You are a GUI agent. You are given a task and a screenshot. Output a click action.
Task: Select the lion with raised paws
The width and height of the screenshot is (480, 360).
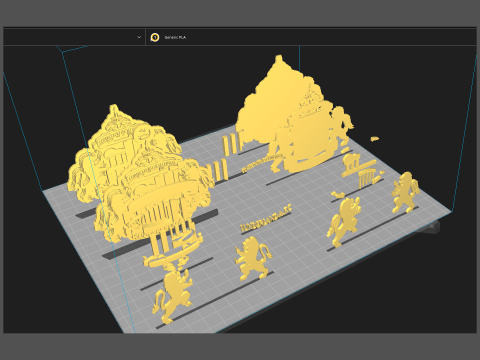(x=343, y=221)
